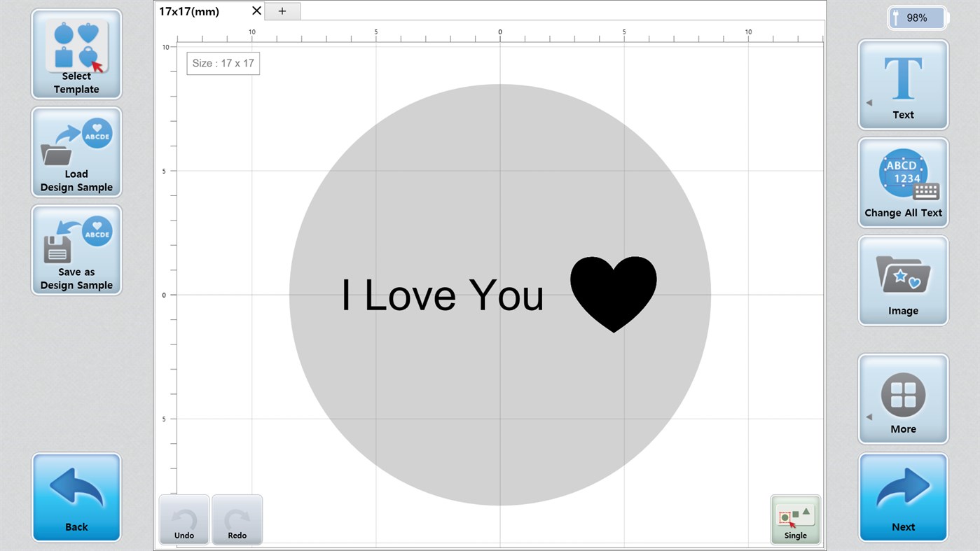Proceed with the Next button

(903, 497)
